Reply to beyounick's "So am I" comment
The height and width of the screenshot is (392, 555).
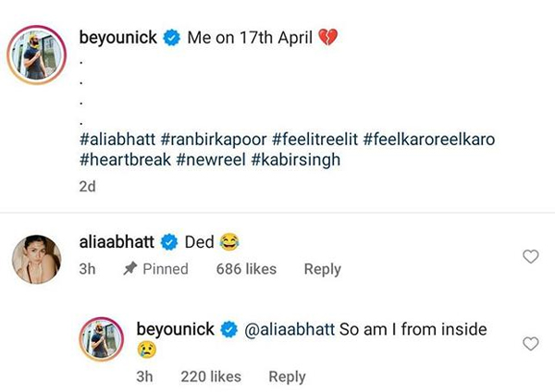287,376
